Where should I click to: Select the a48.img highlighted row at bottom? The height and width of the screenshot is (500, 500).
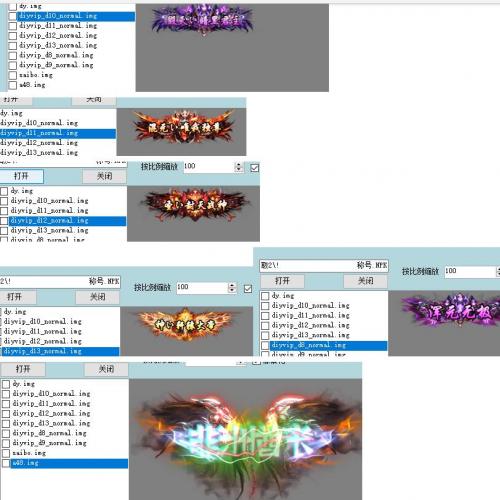pyautogui.click(x=69, y=463)
